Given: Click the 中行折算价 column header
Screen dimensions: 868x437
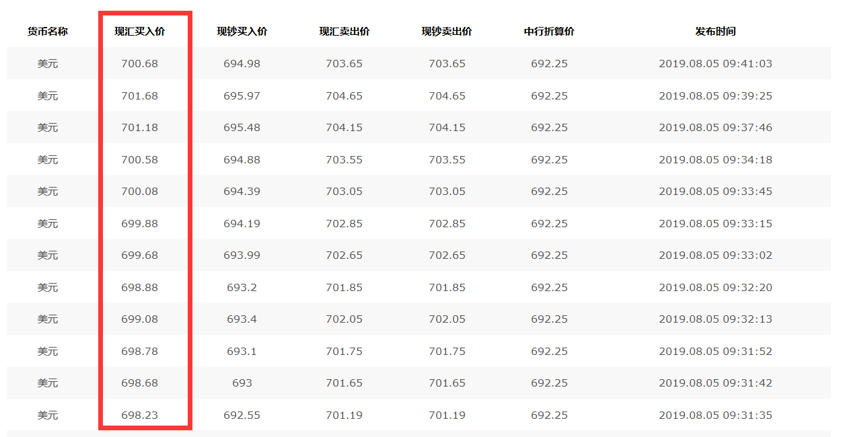Looking at the screenshot, I should [549, 32].
